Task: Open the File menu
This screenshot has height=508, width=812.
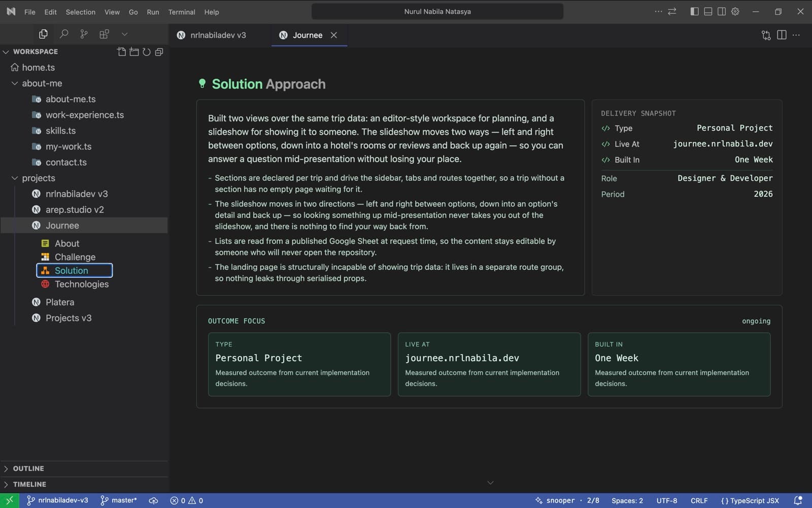Action: [x=30, y=12]
